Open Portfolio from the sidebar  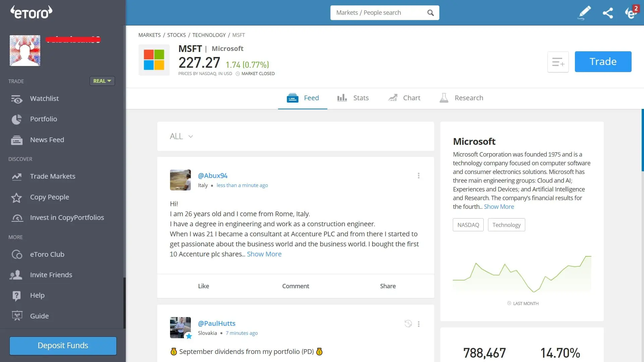(x=43, y=119)
